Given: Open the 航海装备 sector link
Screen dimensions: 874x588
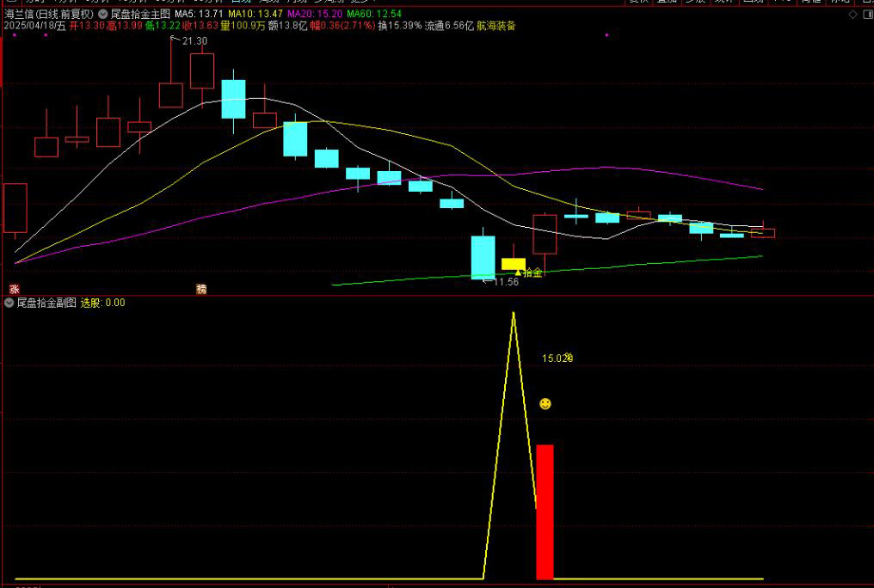Looking at the screenshot, I should 495,26.
